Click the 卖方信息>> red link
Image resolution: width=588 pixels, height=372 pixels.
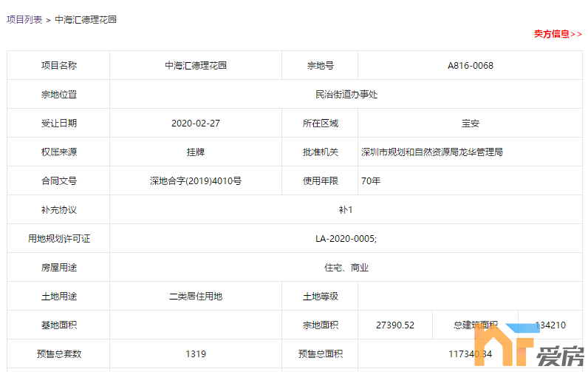tap(558, 34)
